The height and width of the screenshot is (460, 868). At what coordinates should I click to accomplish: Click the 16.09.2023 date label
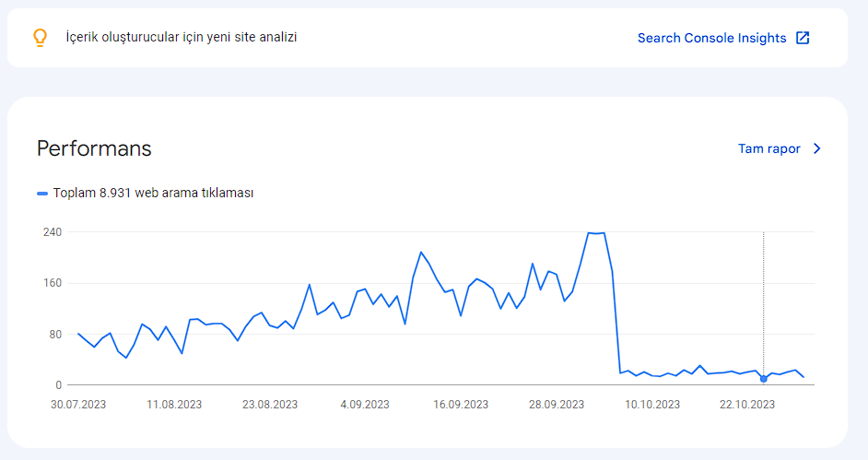pos(461,404)
